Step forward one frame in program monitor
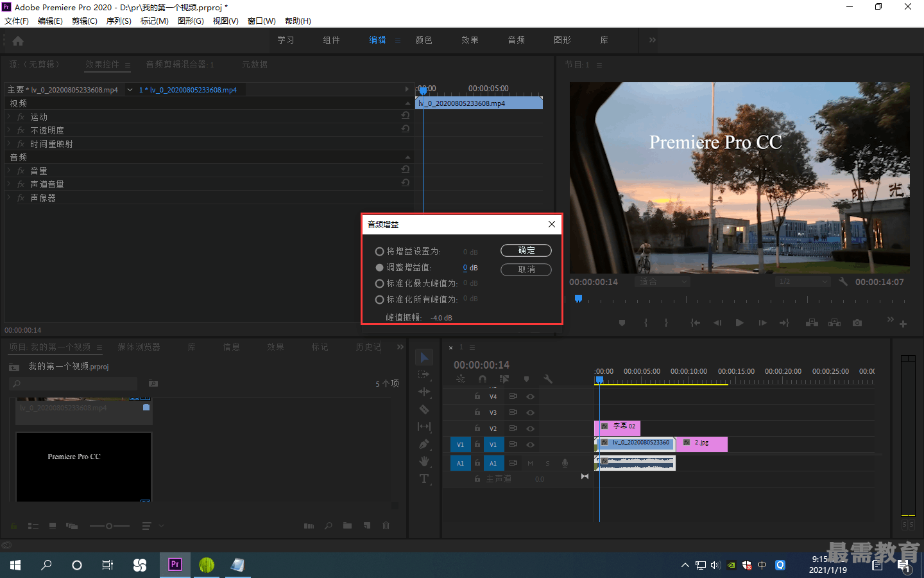The image size is (924, 578). (x=762, y=322)
